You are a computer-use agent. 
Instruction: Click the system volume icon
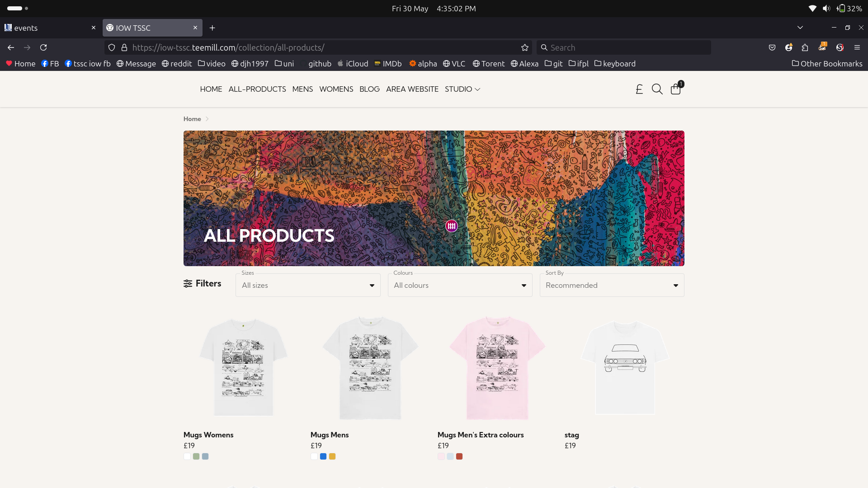point(826,9)
